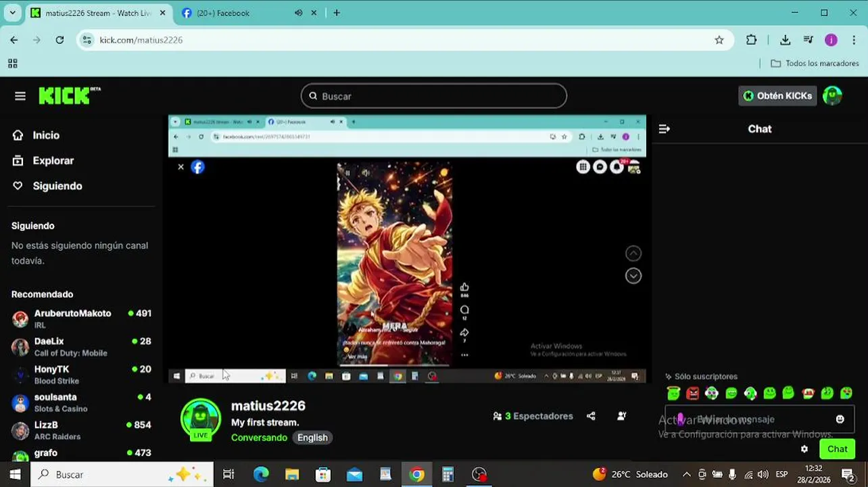Open Chrome profile avatar
Image resolution: width=868 pixels, height=487 pixels.
click(x=831, y=40)
